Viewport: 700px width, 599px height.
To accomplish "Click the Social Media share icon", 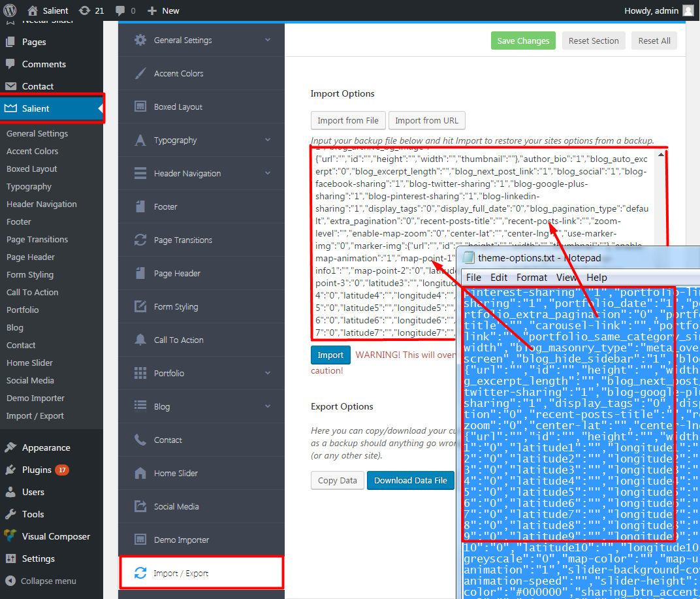I will coord(140,506).
